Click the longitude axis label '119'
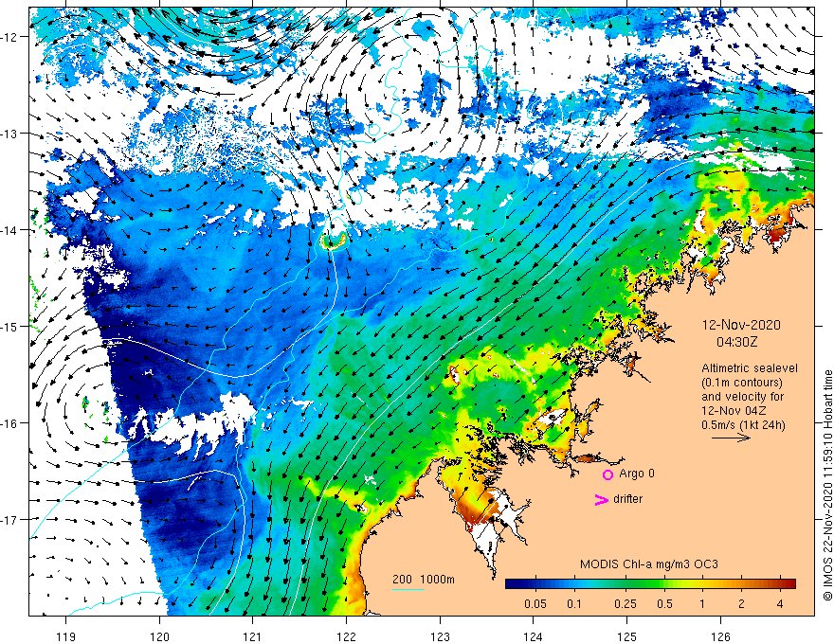 pos(66,636)
